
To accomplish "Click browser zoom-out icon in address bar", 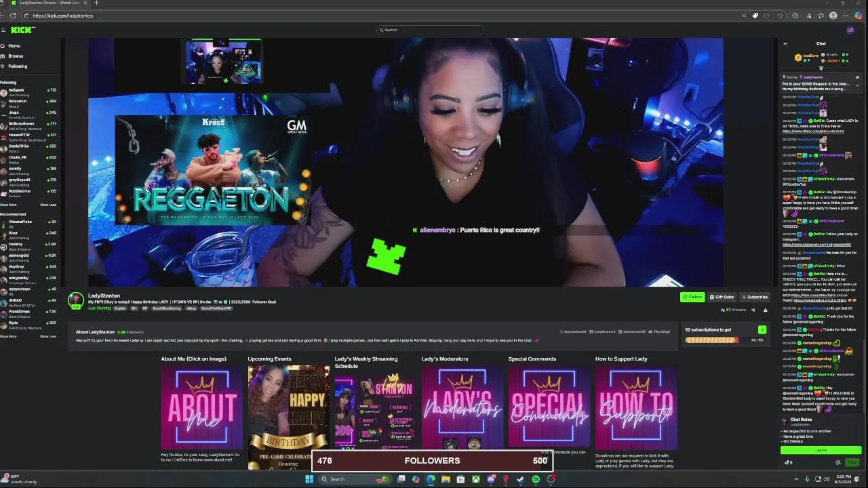I will coord(744,16).
